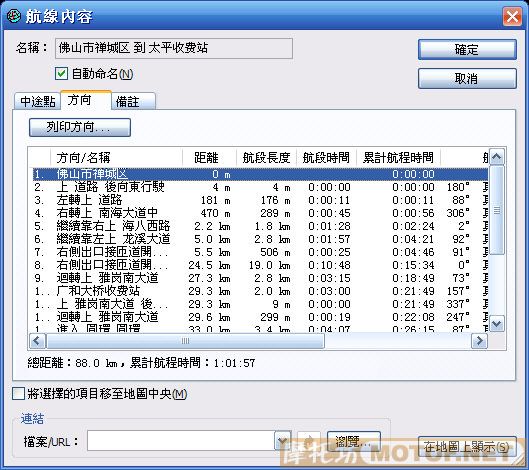Select row 9 迴轉上 雅岗南大道
The width and height of the screenshot is (529, 470).
click(x=260, y=278)
